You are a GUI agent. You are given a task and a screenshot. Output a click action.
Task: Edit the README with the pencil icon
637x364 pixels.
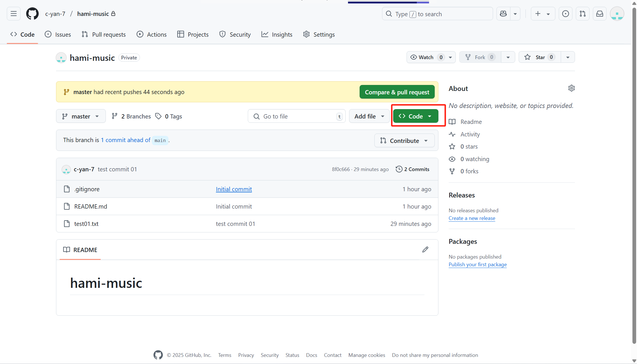click(425, 249)
